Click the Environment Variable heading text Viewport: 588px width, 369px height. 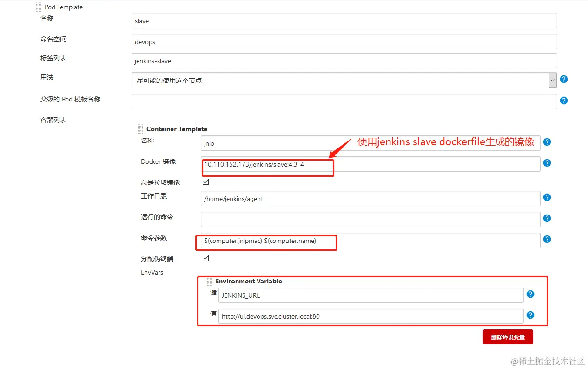tap(249, 281)
